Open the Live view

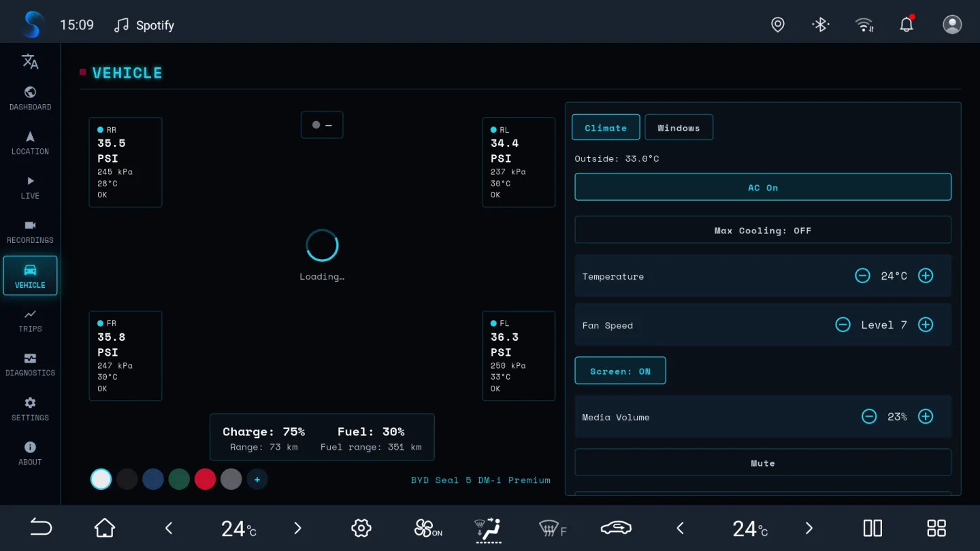click(30, 187)
